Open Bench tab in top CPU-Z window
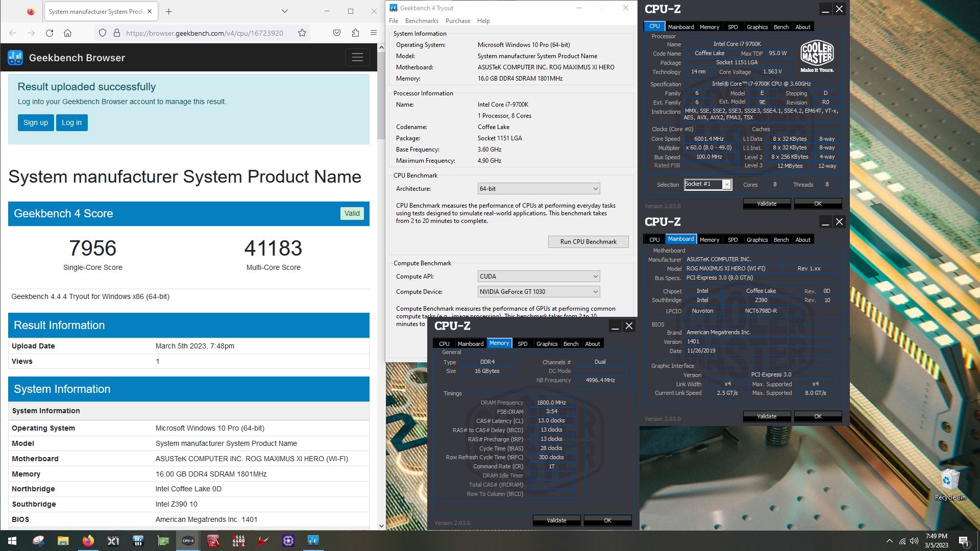The height and width of the screenshot is (551, 980). 781,27
